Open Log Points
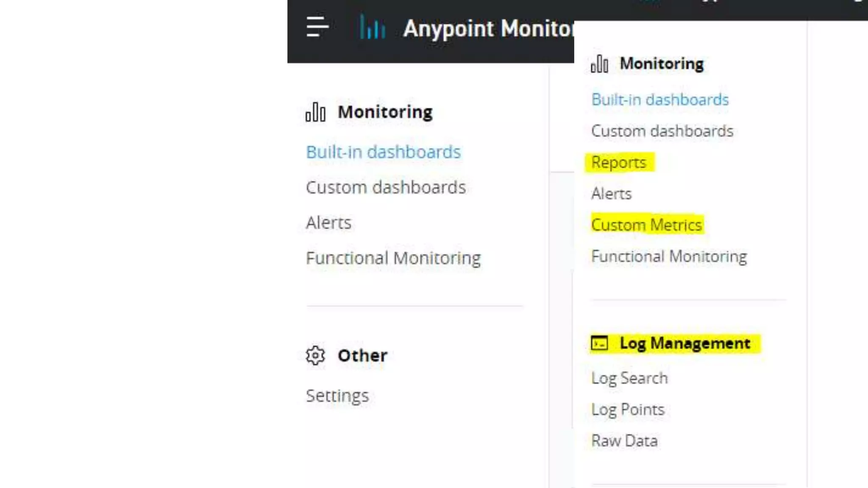The image size is (868, 488). tap(628, 409)
